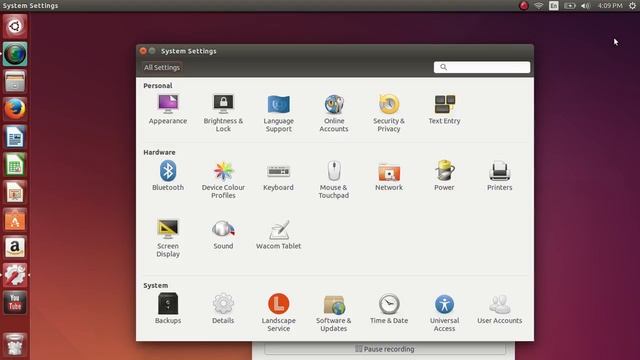Open Printers settings
This screenshot has width=640, height=360.
(x=500, y=176)
